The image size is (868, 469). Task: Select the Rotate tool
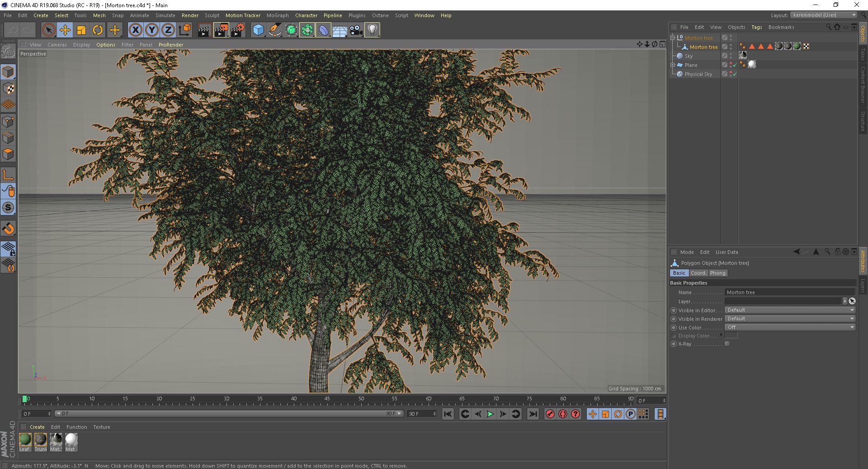click(x=98, y=30)
